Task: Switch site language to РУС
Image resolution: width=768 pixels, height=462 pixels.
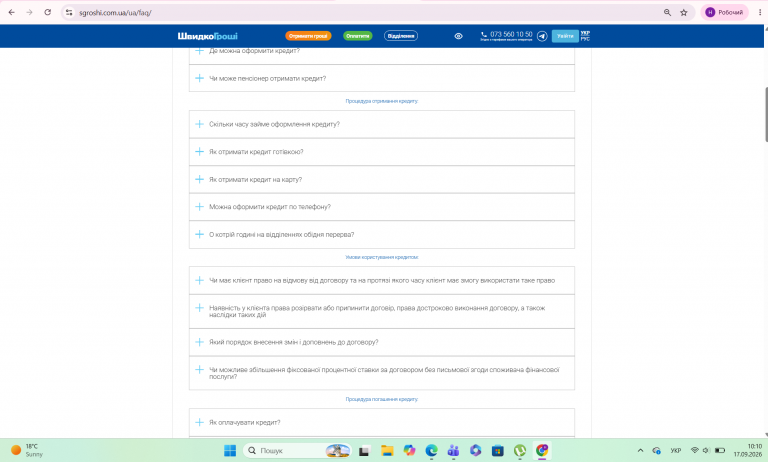Action: 585,39
